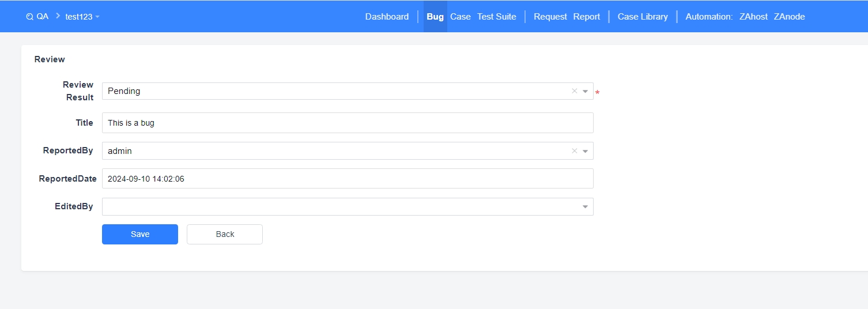This screenshot has height=309, width=868.
Task: Expand the EditedBy dropdown
Action: [x=585, y=206]
